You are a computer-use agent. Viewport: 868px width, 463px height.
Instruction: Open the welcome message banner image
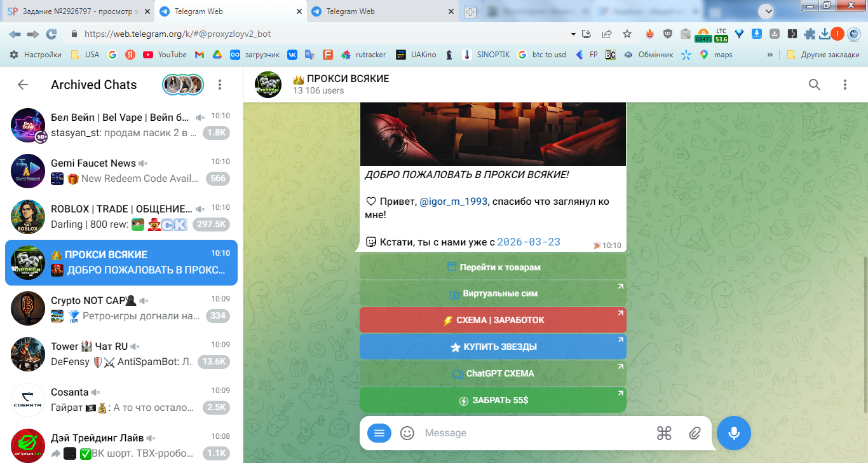[493, 134]
